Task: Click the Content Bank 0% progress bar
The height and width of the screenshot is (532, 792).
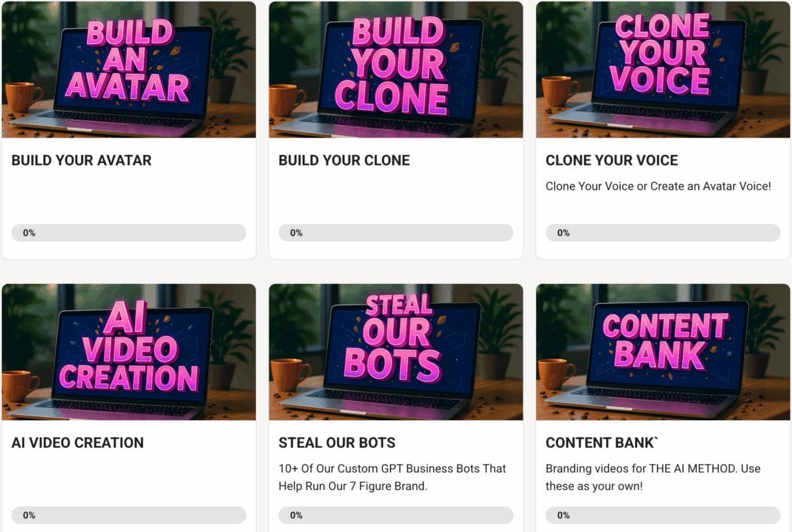Action: pos(663,515)
